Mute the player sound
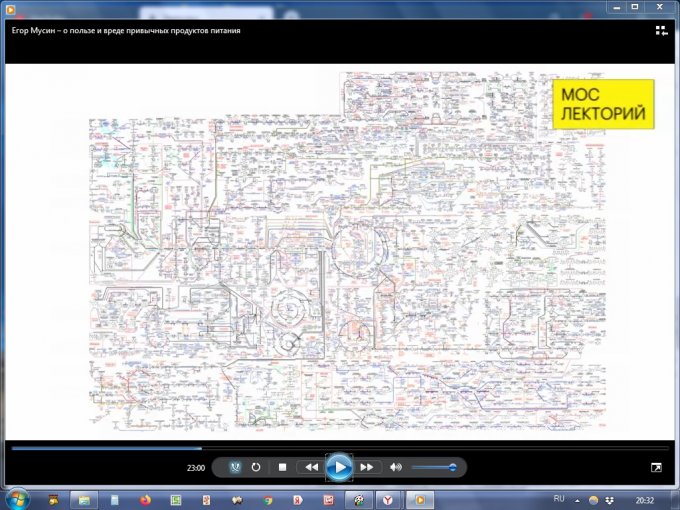The height and width of the screenshot is (510, 680). [396, 467]
